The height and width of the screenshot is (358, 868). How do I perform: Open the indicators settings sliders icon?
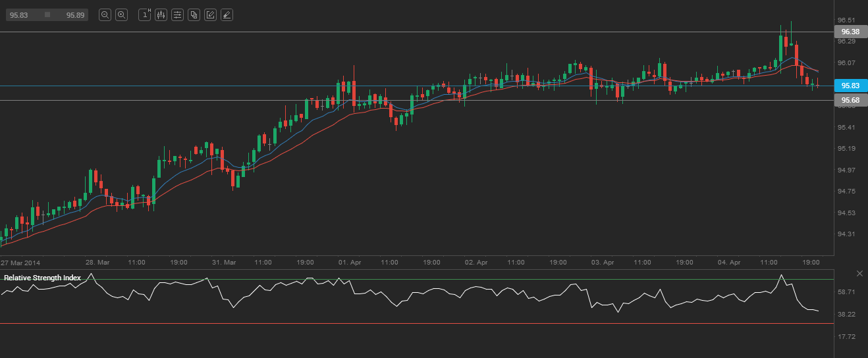177,14
